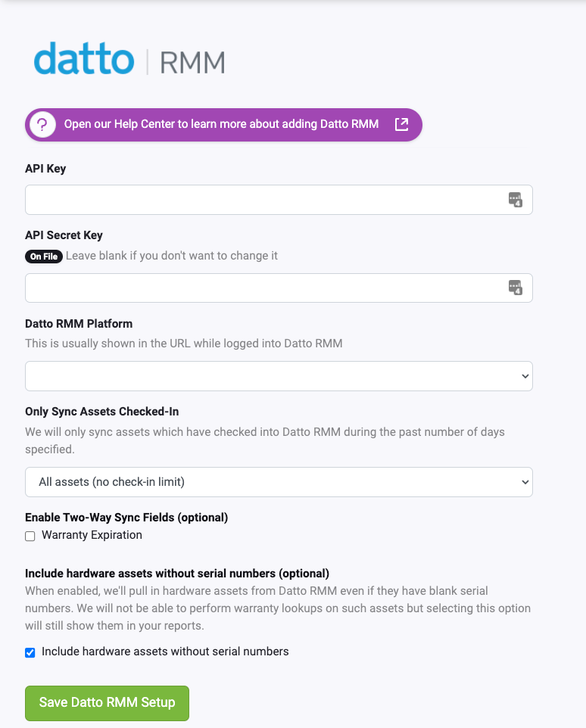Click the question mark icon on the help banner

(x=42, y=124)
